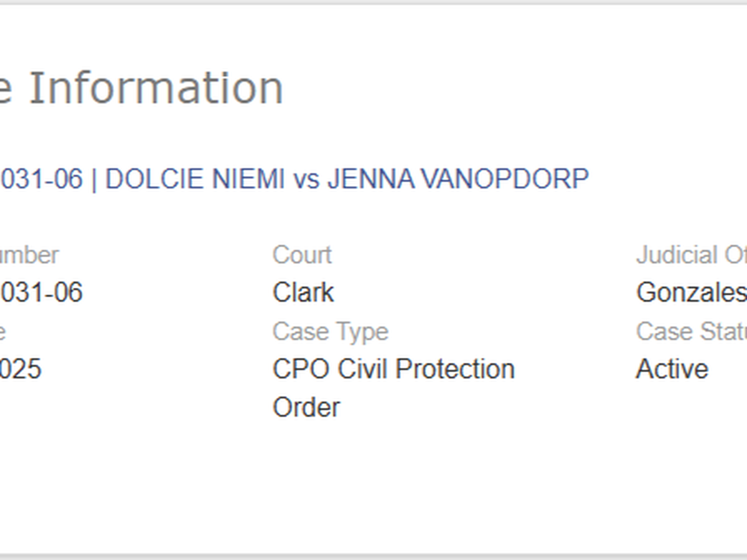Click the Information page heading

[x=156, y=87]
